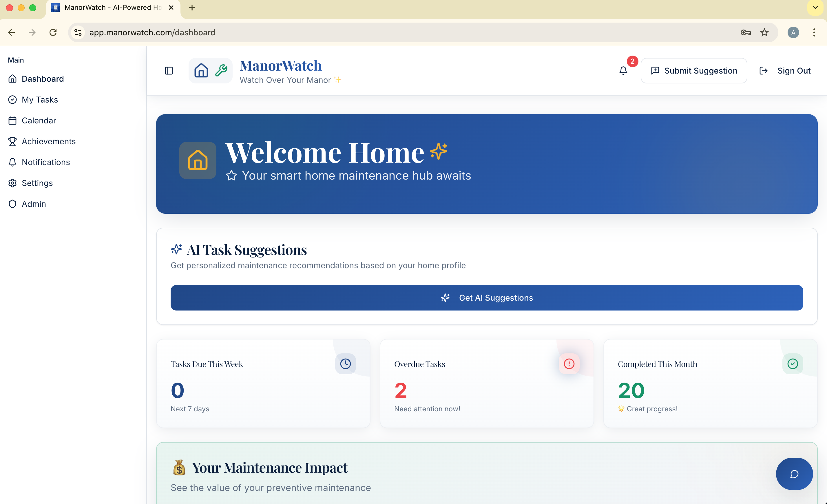
Task: Click the browser address bar URL
Action: tap(152, 32)
